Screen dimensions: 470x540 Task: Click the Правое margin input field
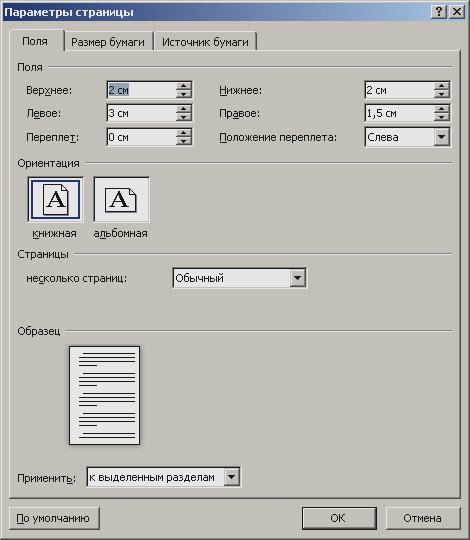pos(399,113)
